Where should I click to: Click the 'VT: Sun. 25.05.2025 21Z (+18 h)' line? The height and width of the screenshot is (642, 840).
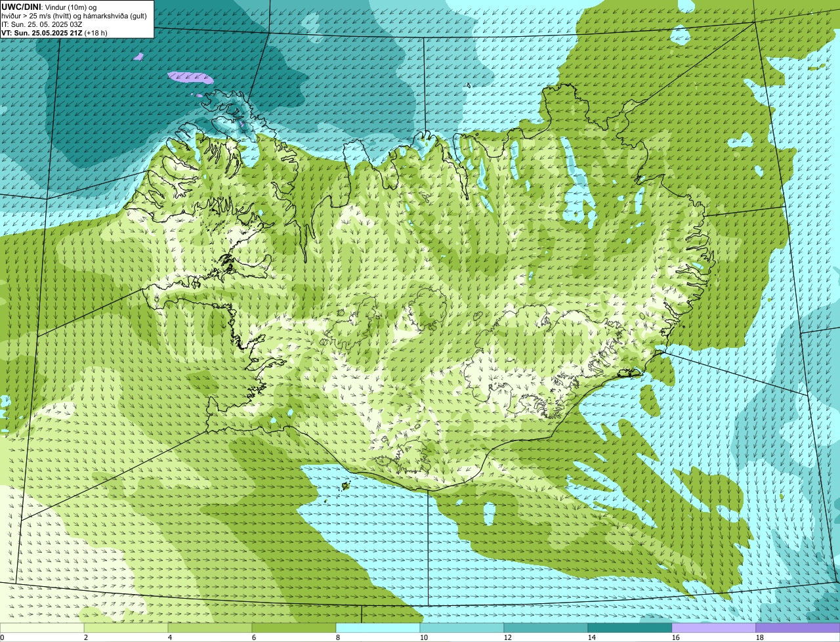(54, 32)
